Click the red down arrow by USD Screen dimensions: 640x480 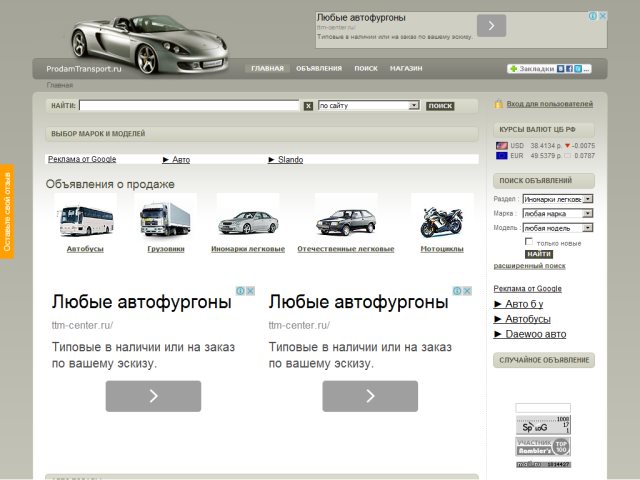tap(567, 146)
